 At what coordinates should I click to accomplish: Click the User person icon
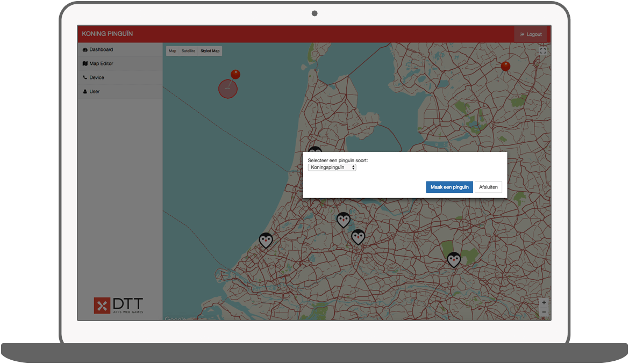(85, 91)
